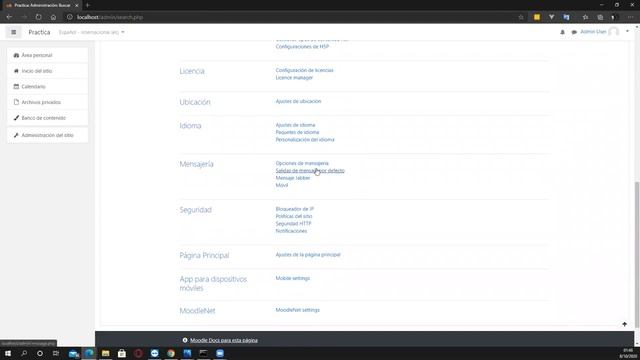Open the Seguridad category heading
The height and width of the screenshot is (360, 640).
pos(196,210)
